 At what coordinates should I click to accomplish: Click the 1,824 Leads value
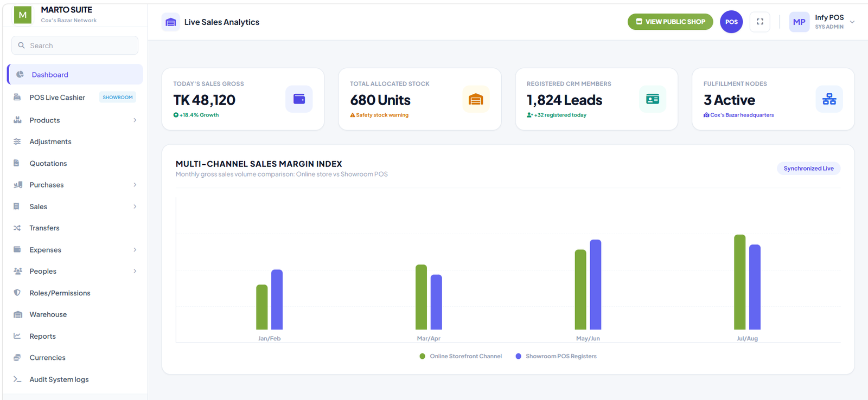[565, 100]
